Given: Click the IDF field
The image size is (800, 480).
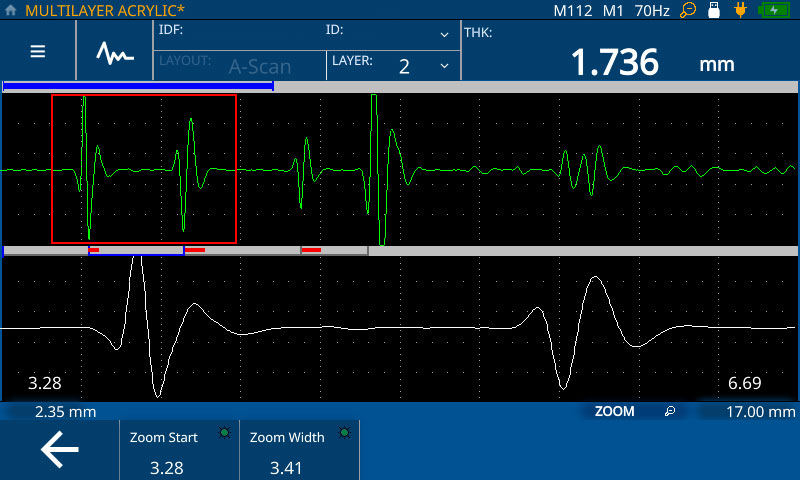Looking at the screenshot, I should click(240, 33).
